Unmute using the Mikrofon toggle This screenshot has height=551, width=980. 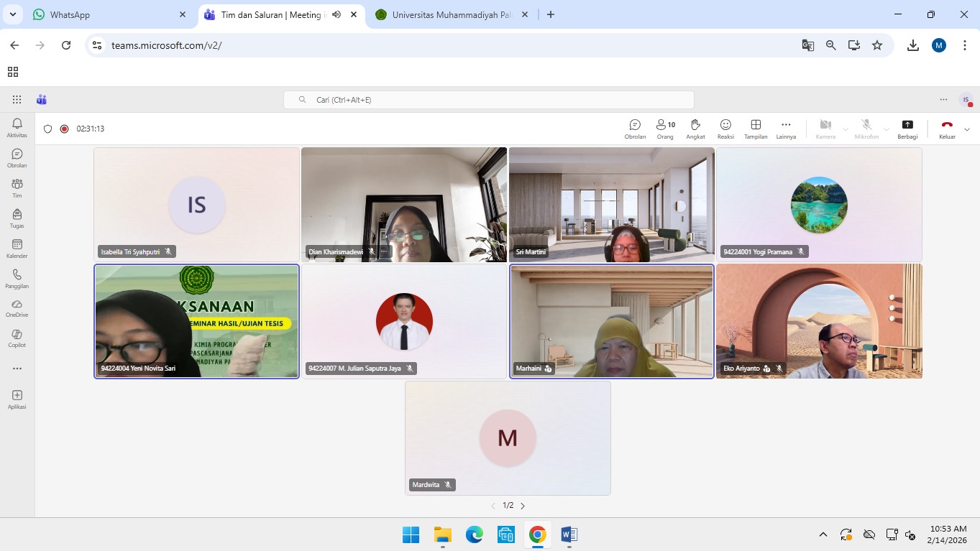click(x=866, y=129)
